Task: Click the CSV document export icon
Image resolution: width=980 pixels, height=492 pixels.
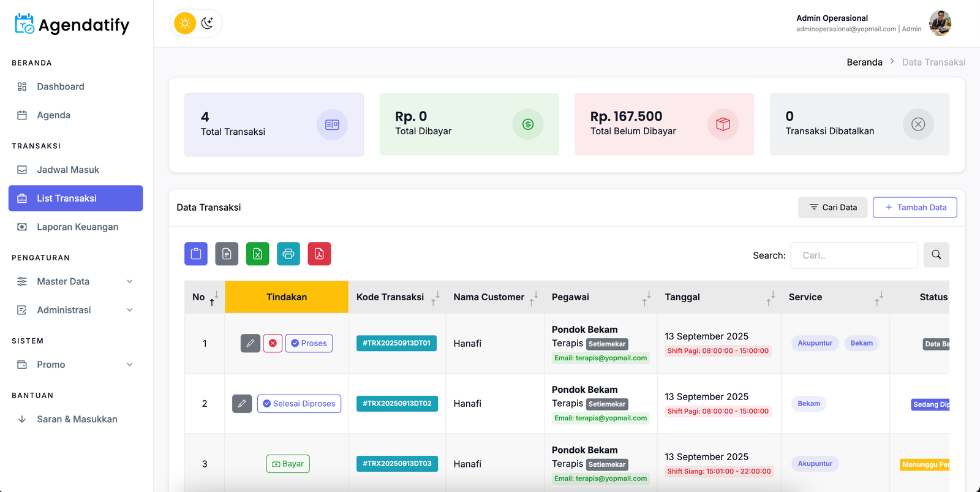Action: [227, 254]
